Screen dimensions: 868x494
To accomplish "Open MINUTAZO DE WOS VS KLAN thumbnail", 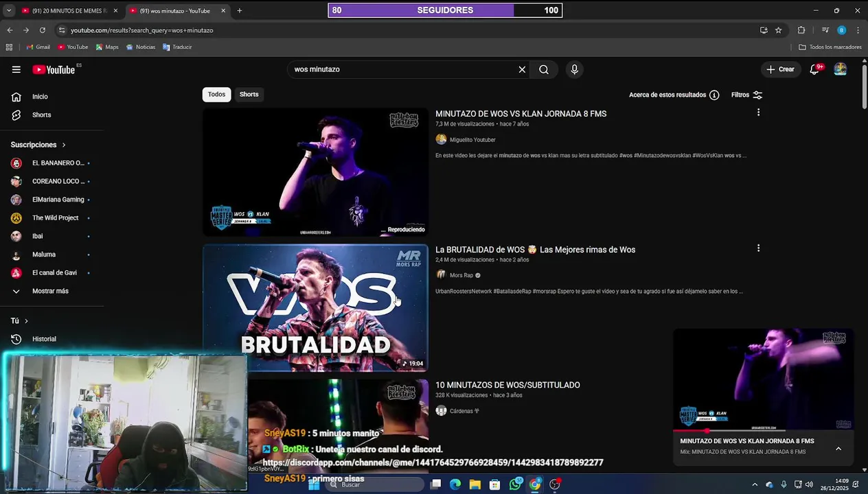I will tap(315, 172).
